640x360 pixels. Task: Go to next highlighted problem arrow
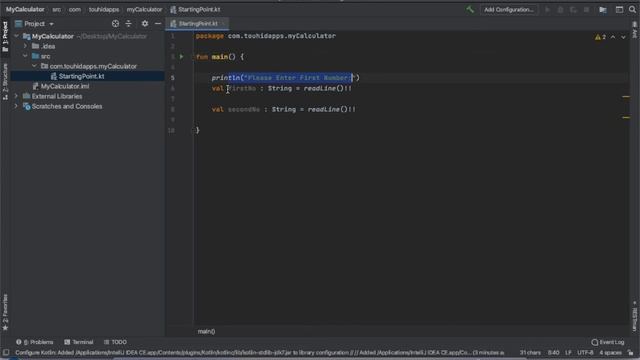pos(623,37)
